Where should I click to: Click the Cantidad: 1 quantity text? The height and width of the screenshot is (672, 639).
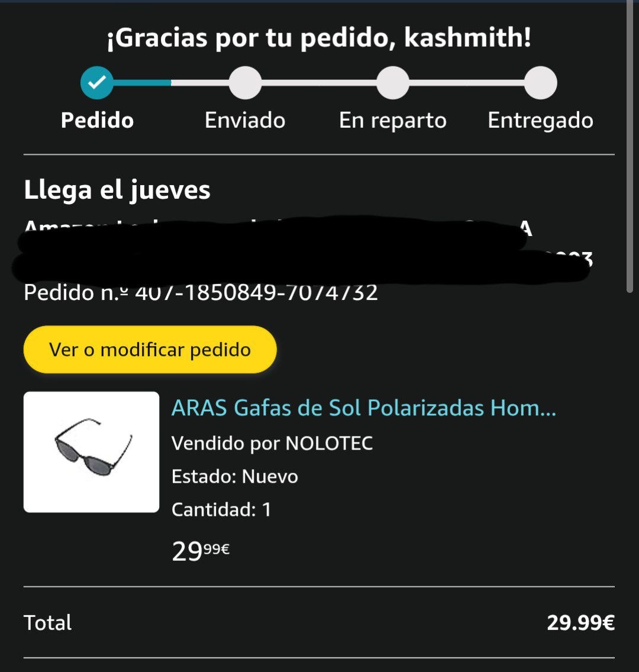(221, 509)
